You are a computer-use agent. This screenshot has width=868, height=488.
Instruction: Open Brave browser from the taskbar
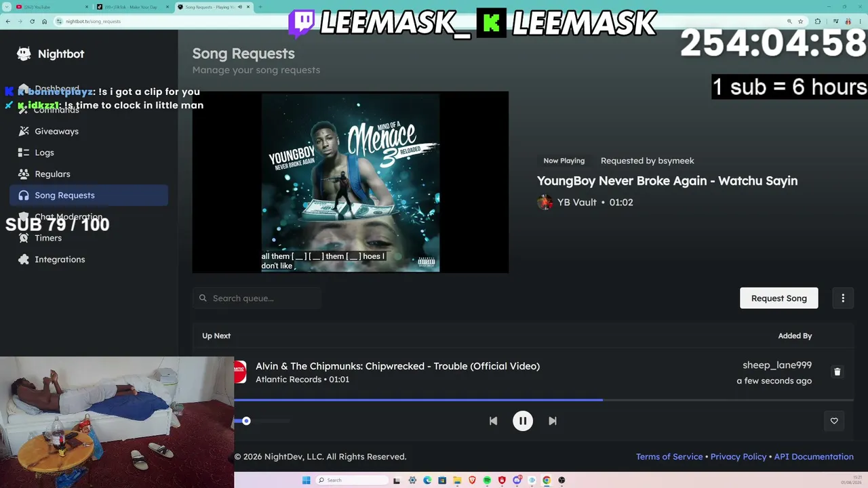coord(472,481)
